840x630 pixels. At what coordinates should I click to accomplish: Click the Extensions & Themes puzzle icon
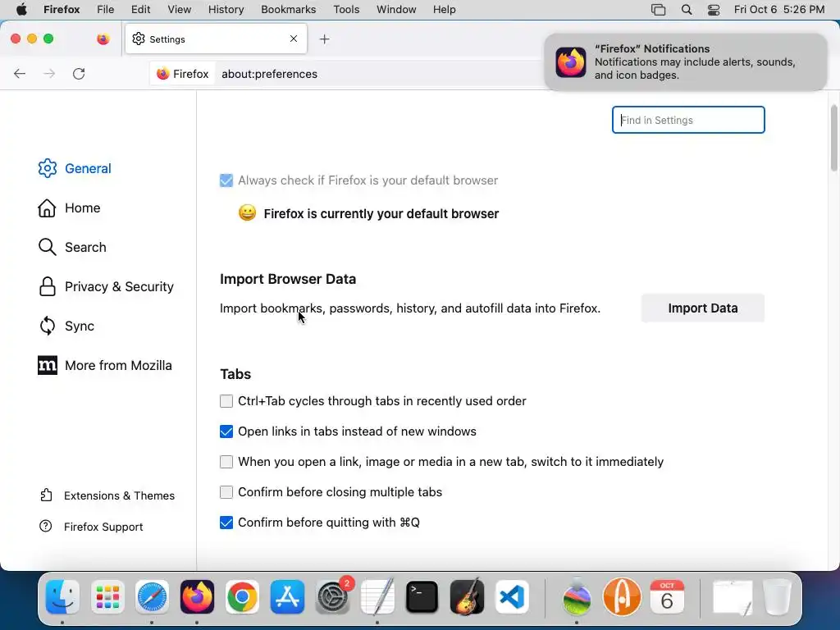[x=46, y=495]
